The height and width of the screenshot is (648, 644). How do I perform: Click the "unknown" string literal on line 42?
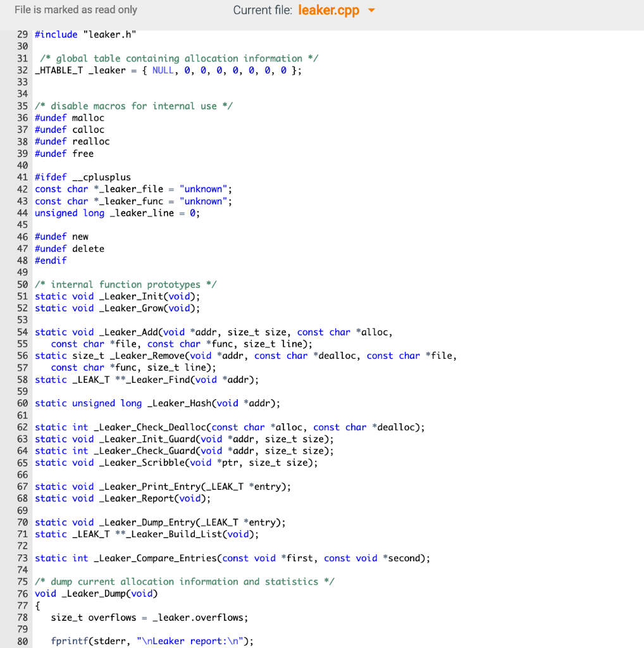click(x=203, y=189)
